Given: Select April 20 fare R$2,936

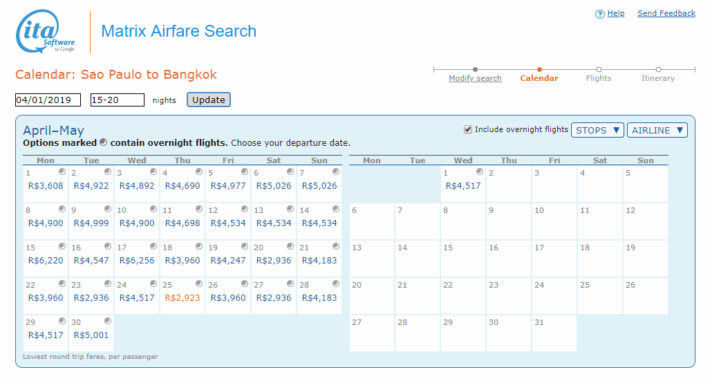Looking at the screenshot, I should point(274,260).
